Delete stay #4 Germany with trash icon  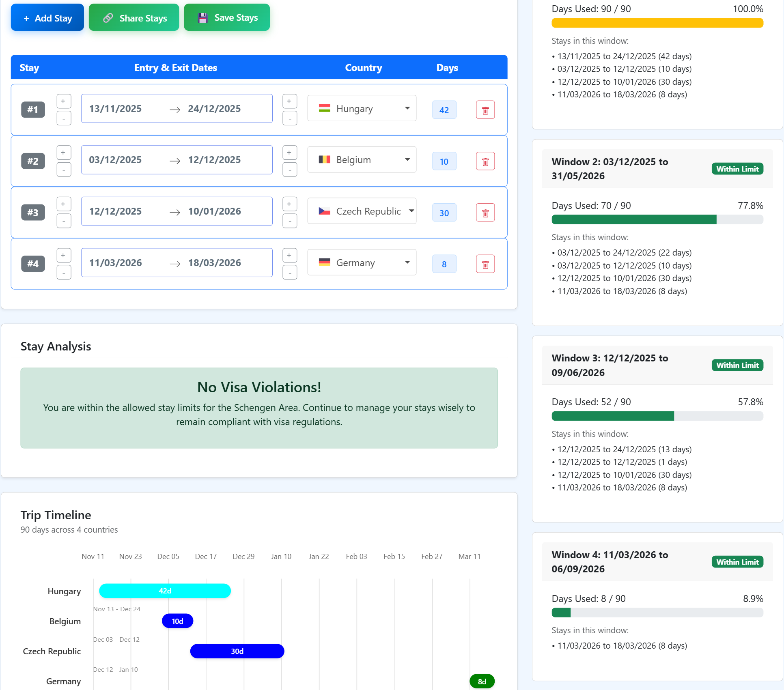click(x=485, y=264)
